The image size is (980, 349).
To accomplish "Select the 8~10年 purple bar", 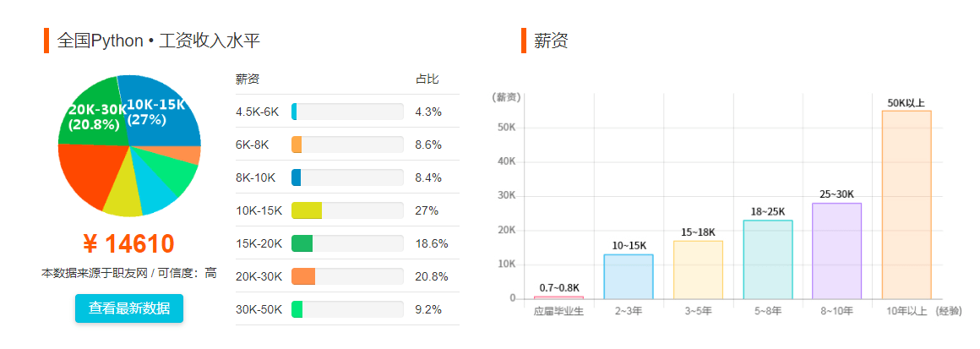I will tap(837, 251).
